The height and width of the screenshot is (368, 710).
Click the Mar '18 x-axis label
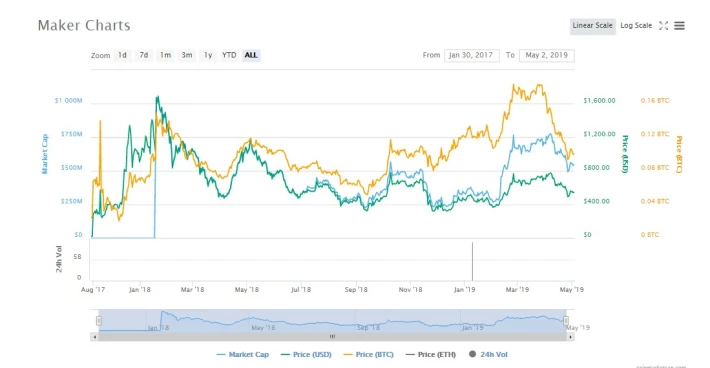coord(192,290)
